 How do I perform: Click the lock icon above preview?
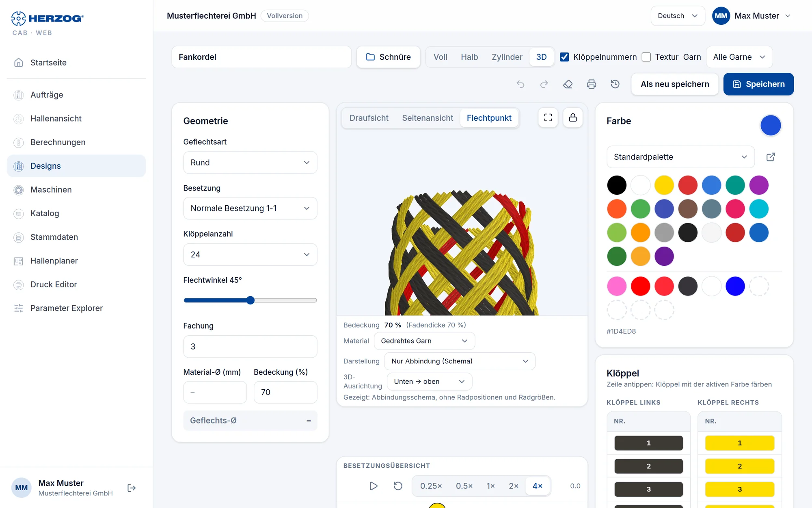click(x=573, y=117)
